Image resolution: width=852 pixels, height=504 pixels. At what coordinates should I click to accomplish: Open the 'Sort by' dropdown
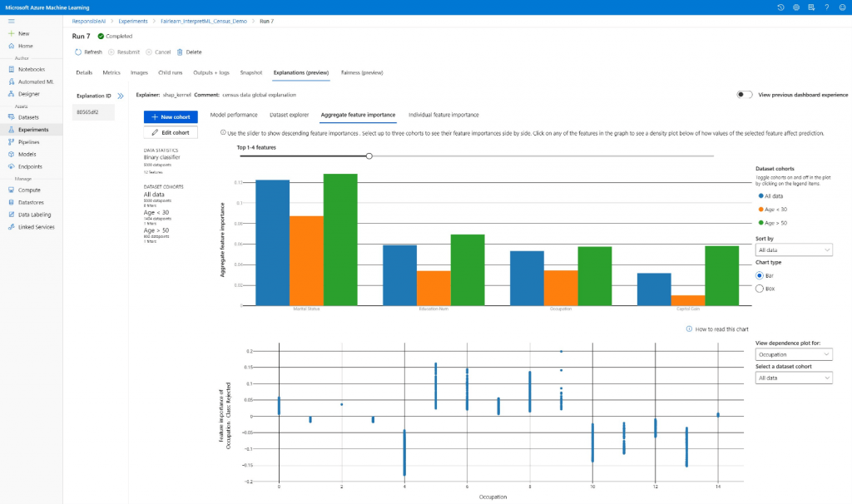[793, 250]
